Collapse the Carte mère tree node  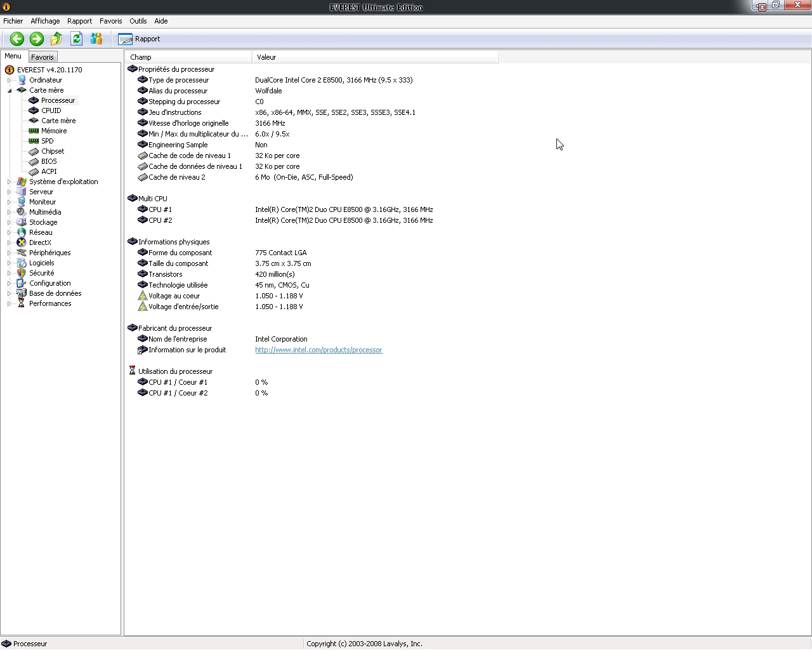(x=10, y=90)
